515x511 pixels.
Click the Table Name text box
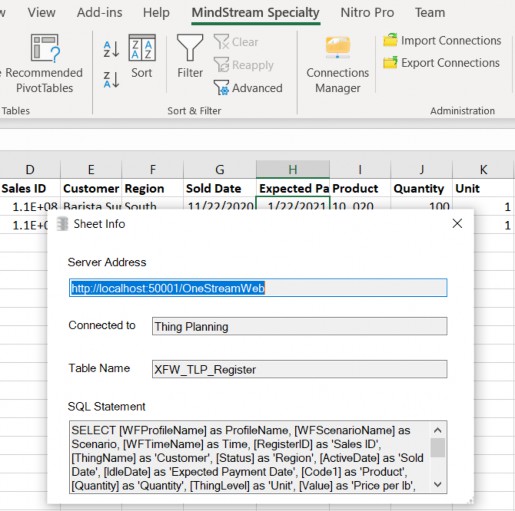pos(299,369)
